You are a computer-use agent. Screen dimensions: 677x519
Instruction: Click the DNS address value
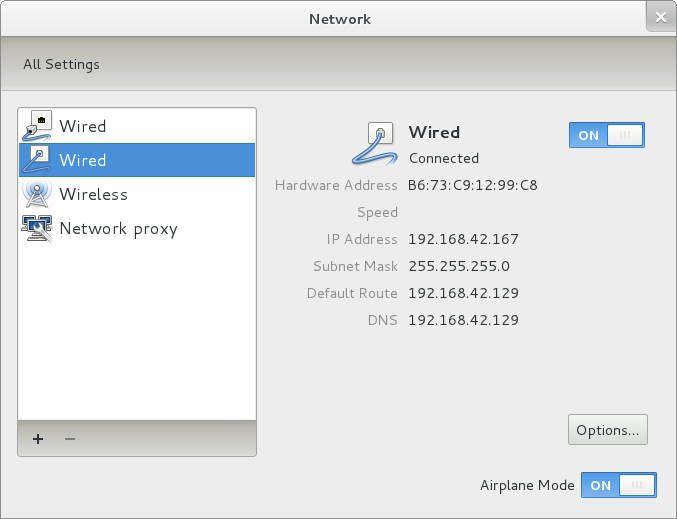(463, 320)
